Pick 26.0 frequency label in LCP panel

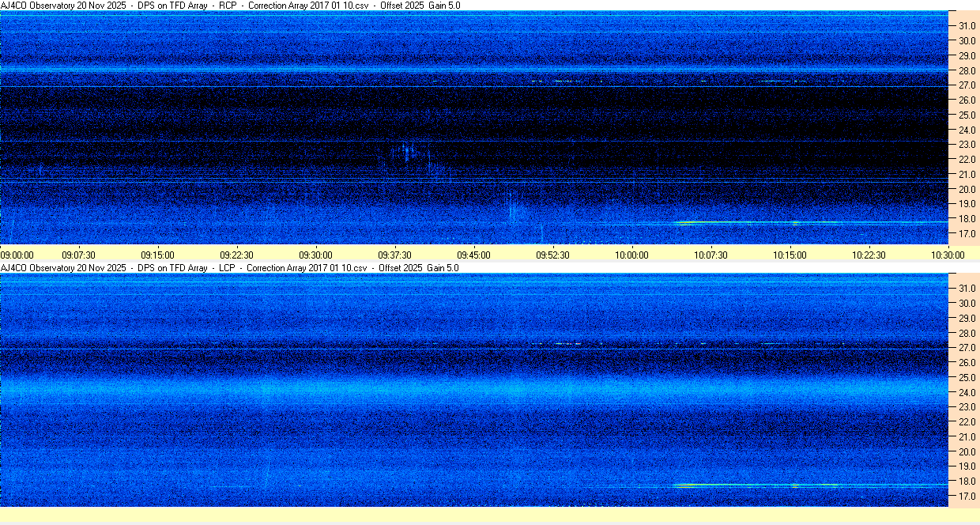point(967,363)
